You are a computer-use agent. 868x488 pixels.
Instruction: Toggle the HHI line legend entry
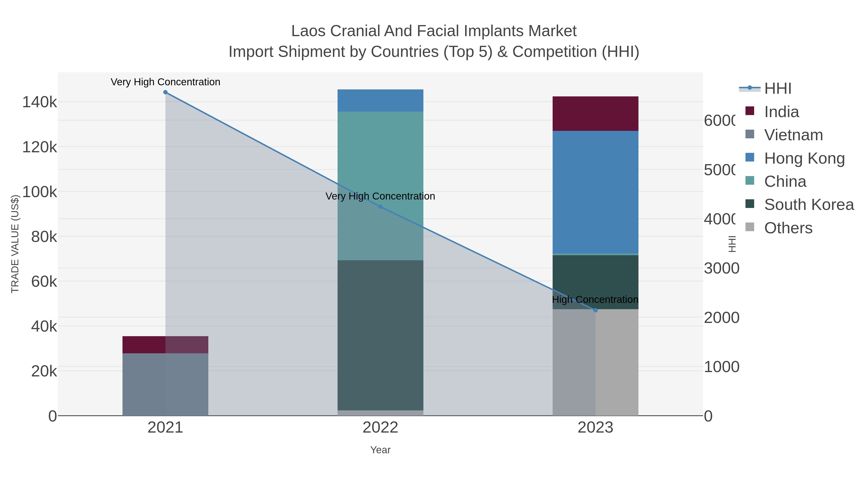click(765, 89)
